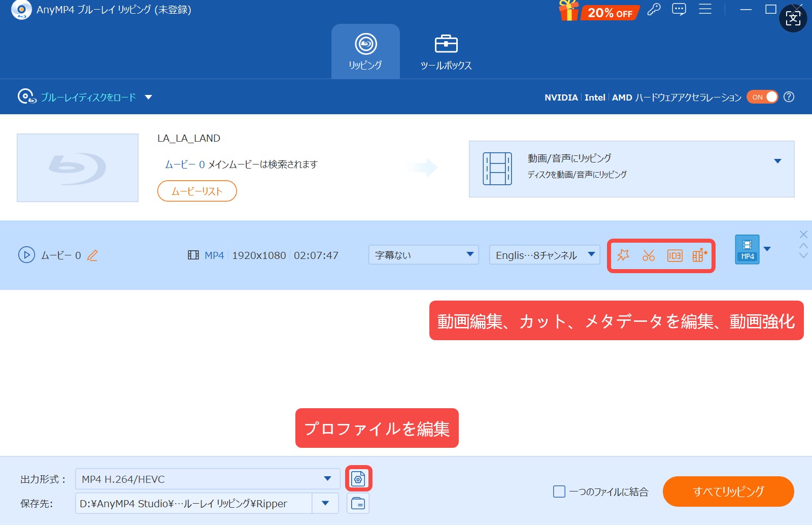Open 出力形式 MP4 H.264/HEVC dropdown
This screenshot has height=525, width=812.
click(208, 479)
